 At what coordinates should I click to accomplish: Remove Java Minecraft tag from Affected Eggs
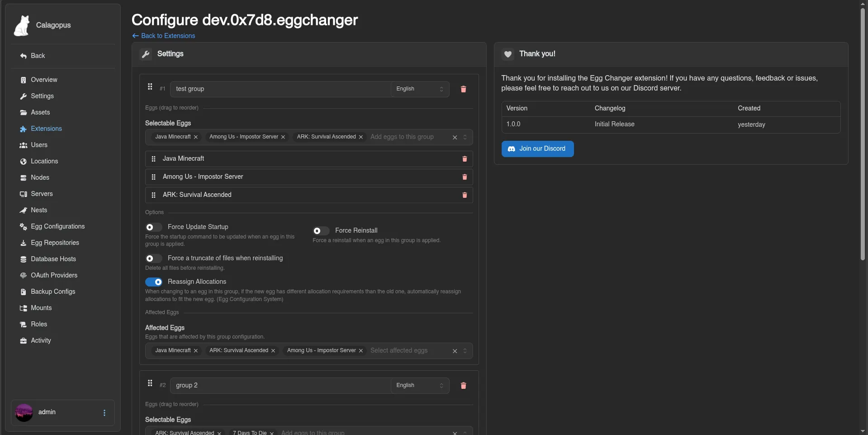196,351
